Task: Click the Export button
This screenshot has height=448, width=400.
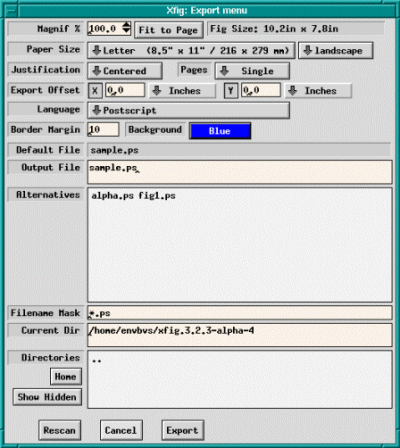Action: coord(182,430)
